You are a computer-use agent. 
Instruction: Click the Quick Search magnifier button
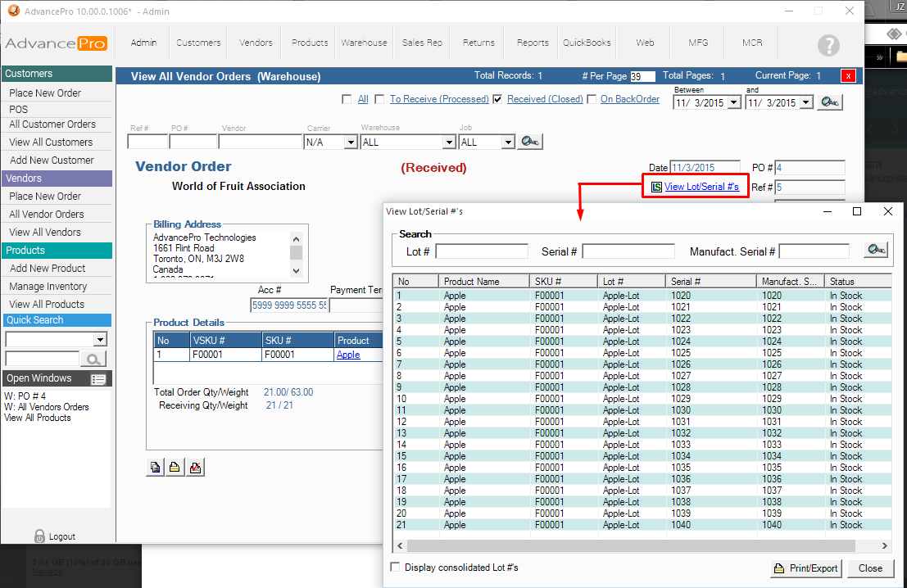pyautogui.click(x=93, y=359)
